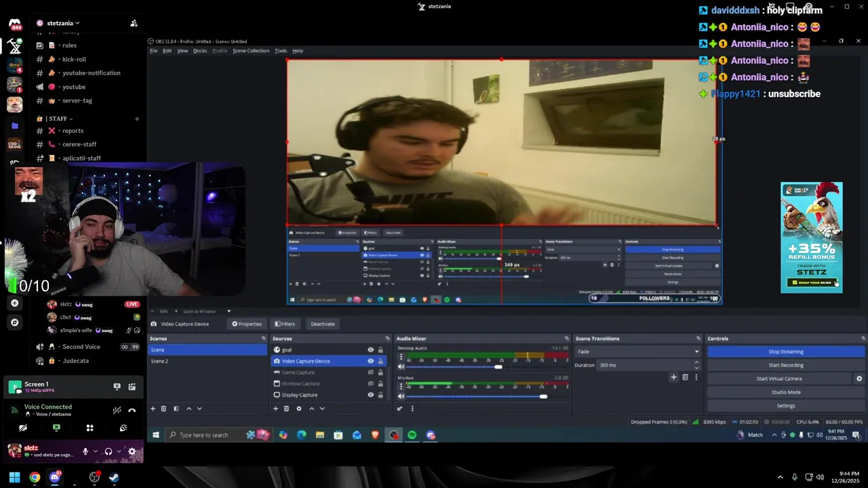Open OBS View menu

[182, 51]
